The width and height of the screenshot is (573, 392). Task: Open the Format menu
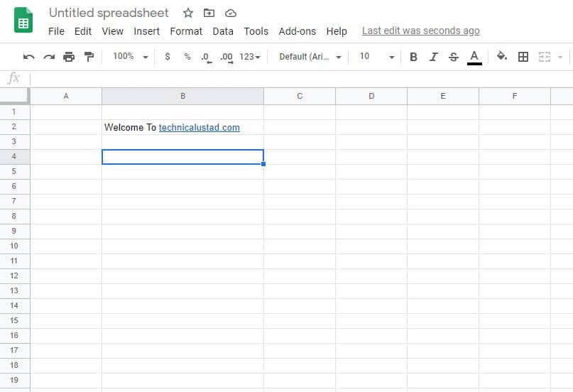[186, 31]
